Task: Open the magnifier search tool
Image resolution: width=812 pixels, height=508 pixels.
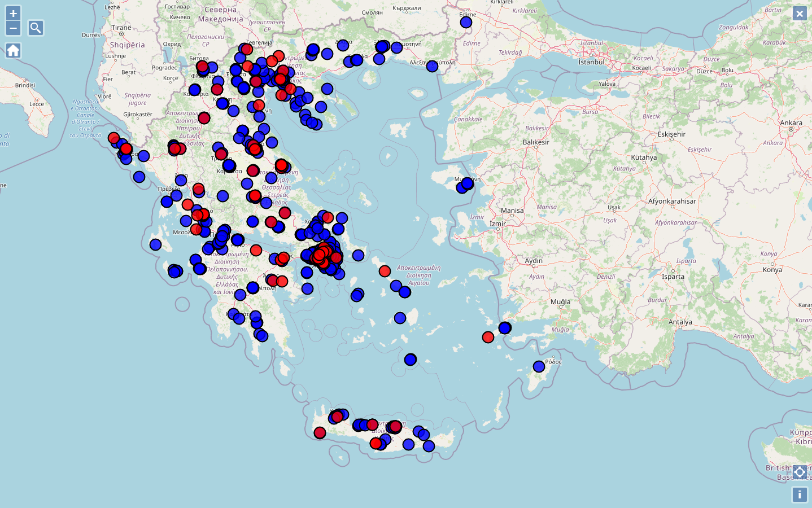Action: (36, 28)
